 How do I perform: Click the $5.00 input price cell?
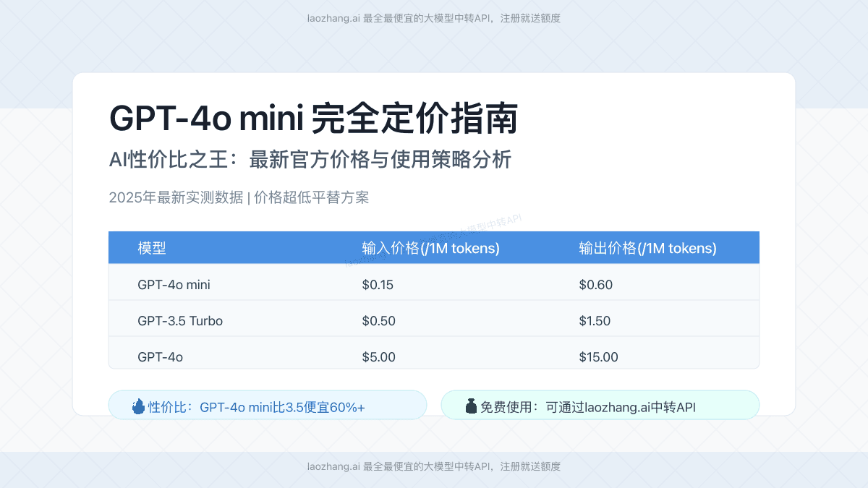(378, 357)
